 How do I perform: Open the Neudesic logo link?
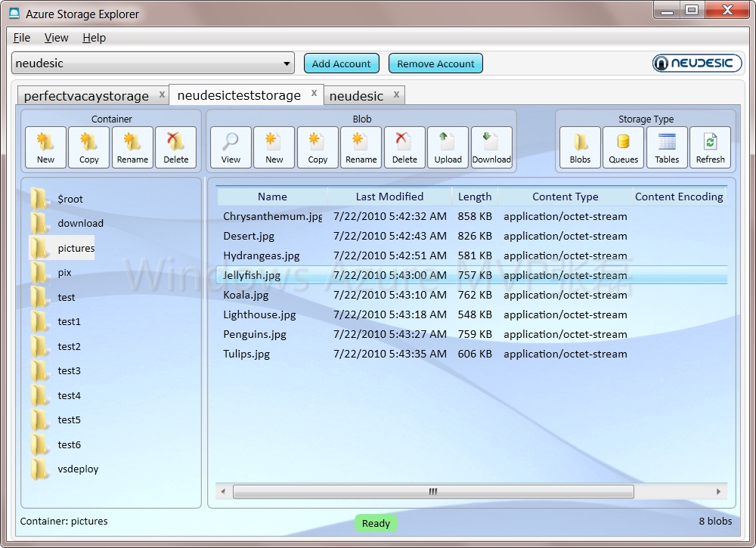tap(697, 63)
